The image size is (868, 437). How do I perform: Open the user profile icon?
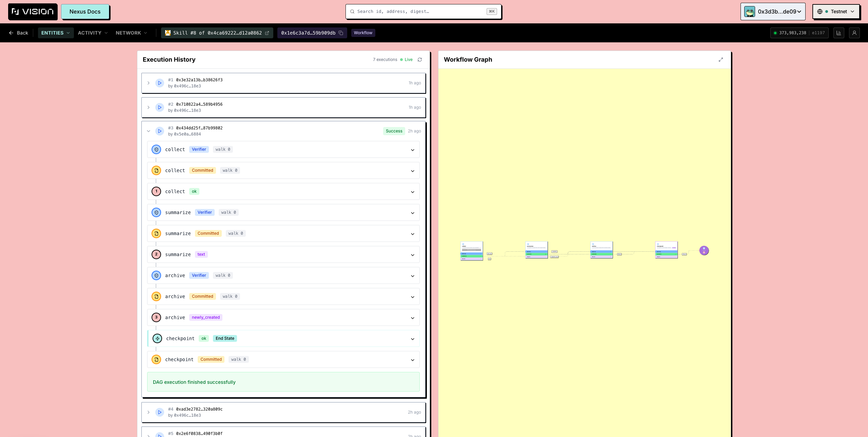pos(854,33)
